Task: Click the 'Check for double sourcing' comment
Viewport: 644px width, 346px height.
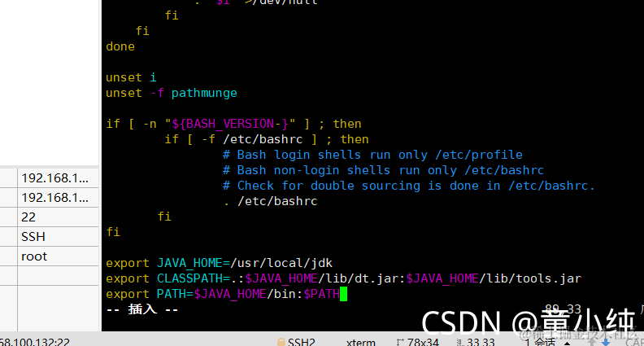Action: pos(409,186)
